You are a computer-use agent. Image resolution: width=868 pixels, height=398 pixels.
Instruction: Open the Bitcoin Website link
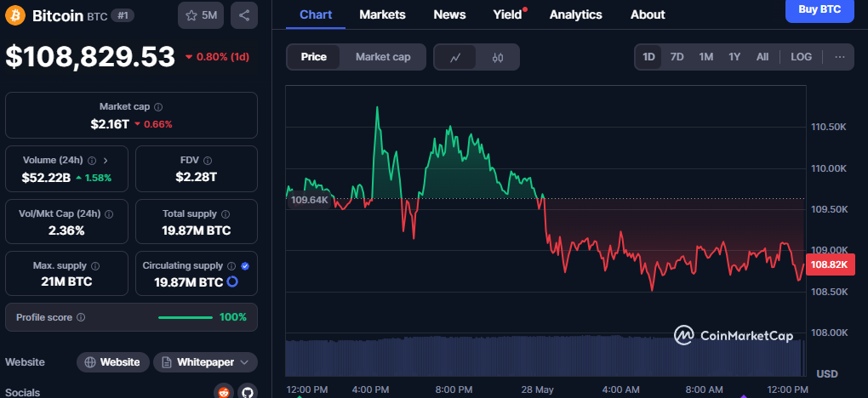pos(113,362)
